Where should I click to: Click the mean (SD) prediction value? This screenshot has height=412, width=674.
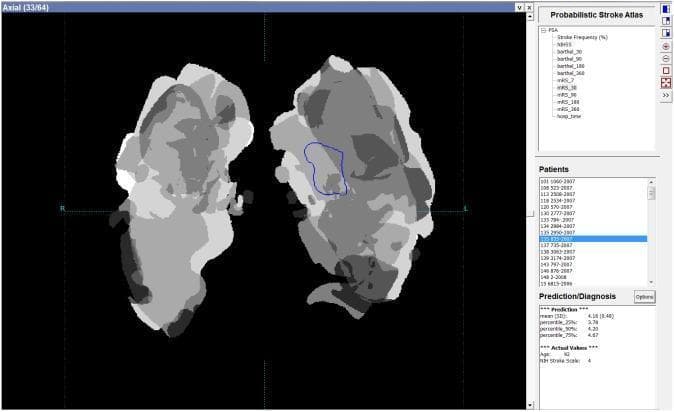[x=600, y=316]
